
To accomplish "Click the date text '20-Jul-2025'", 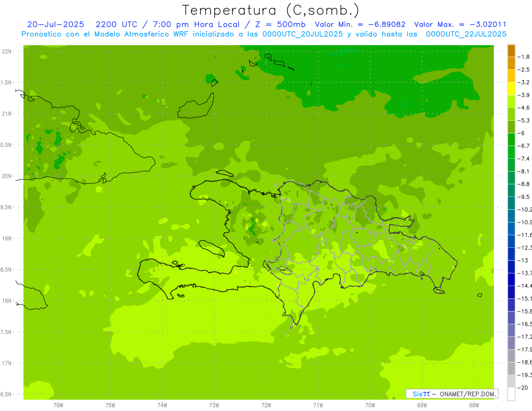I will click(55, 24).
